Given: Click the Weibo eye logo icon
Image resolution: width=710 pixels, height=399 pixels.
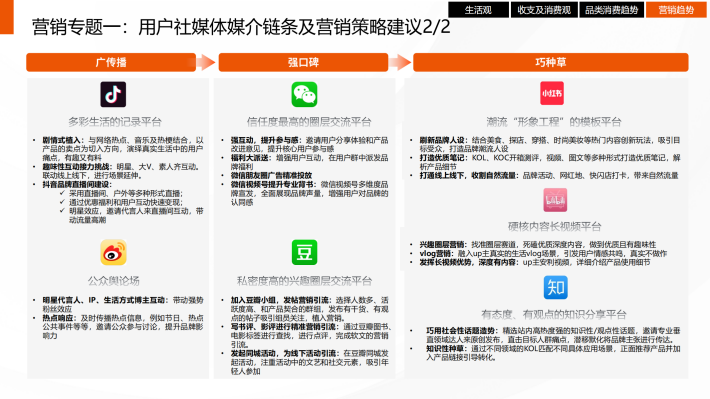Looking at the screenshot, I should 113,252.
